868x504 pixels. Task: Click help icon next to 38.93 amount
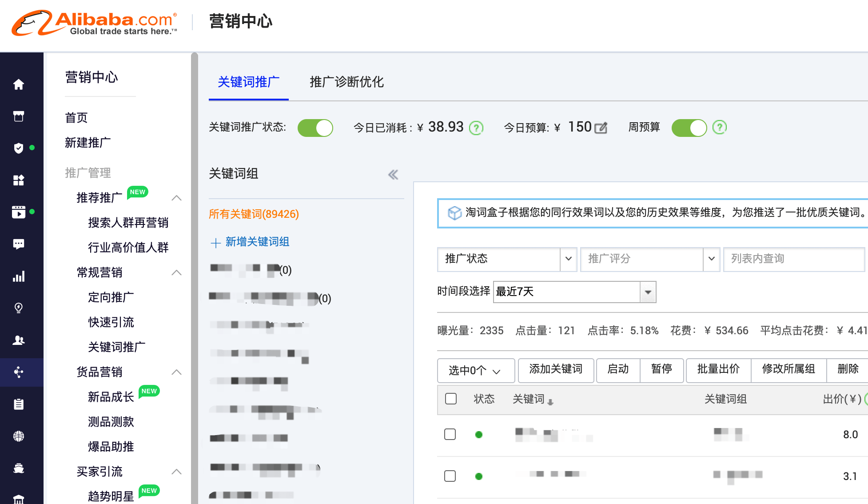pyautogui.click(x=476, y=128)
